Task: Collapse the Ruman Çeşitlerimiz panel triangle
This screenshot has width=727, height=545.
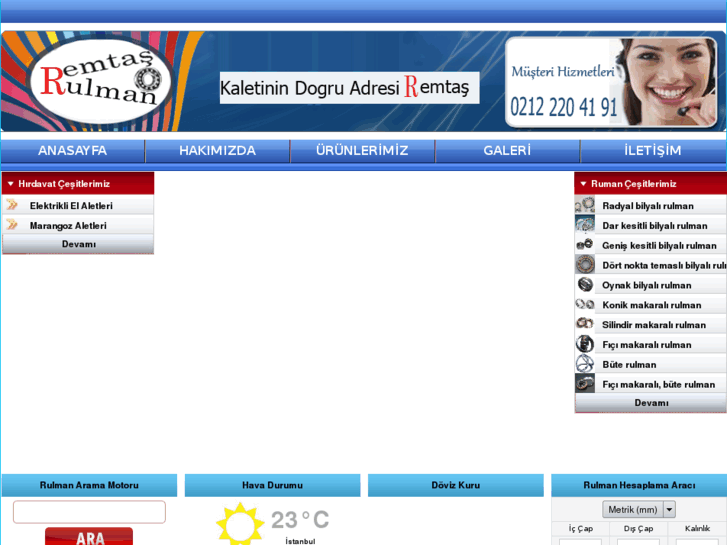Action: pyautogui.click(x=583, y=184)
